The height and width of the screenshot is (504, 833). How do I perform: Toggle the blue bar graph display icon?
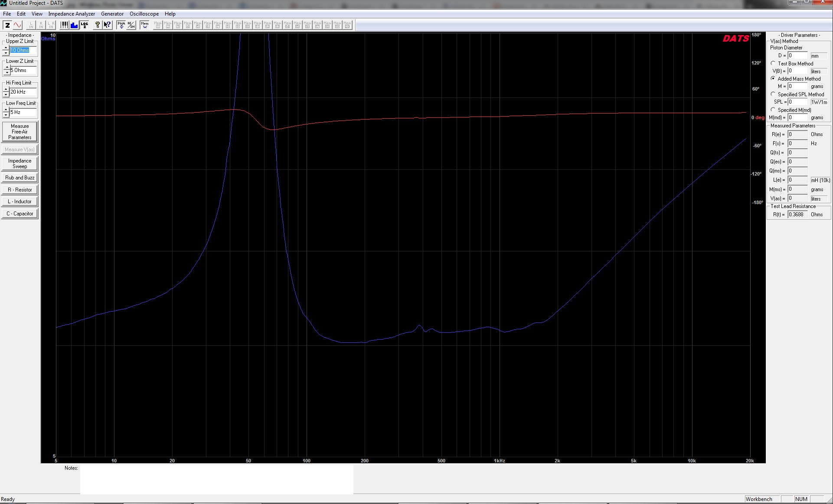pos(74,25)
